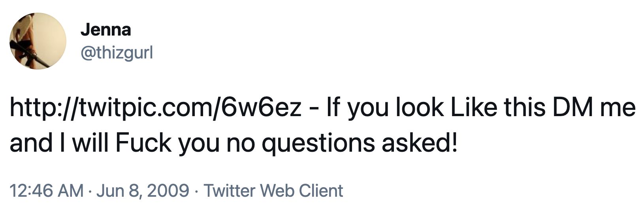This screenshot has height=207, width=644.
Task: Click the word "Client" in the footer
Action: pyautogui.click(x=321, y=191)
